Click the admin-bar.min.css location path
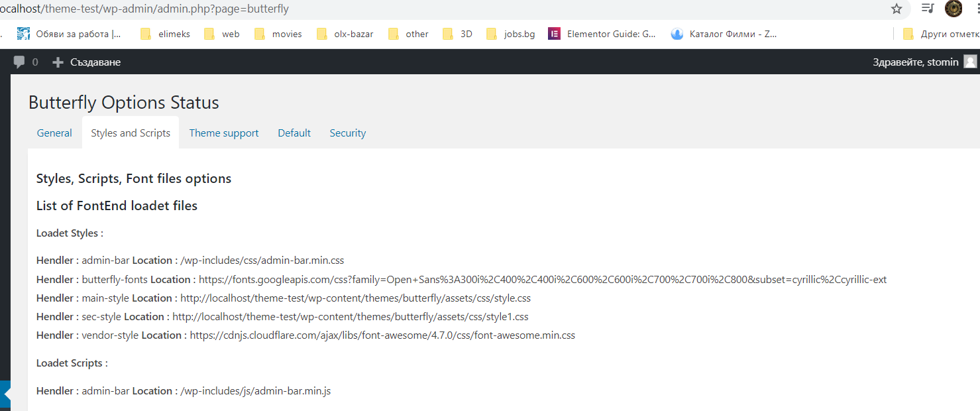Screen dimensions: 980x411 point(262,261)
